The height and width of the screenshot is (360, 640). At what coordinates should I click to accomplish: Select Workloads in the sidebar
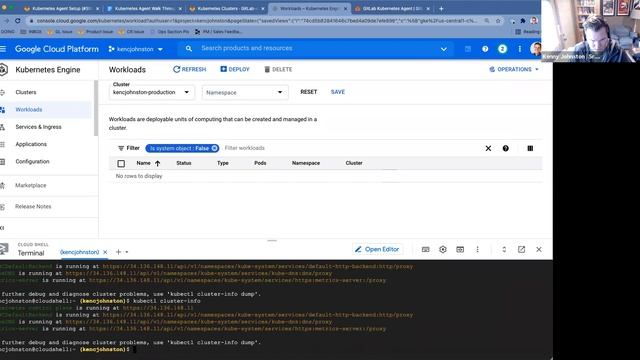pos(29,109)
